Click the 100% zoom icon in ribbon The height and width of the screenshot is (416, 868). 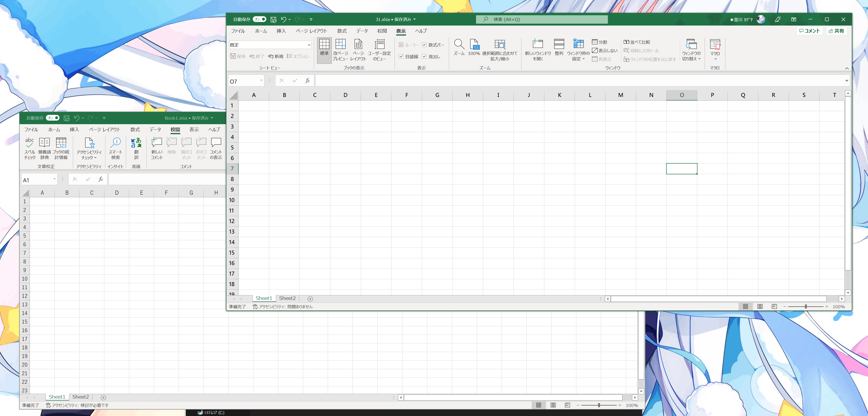tap(474, 47)
